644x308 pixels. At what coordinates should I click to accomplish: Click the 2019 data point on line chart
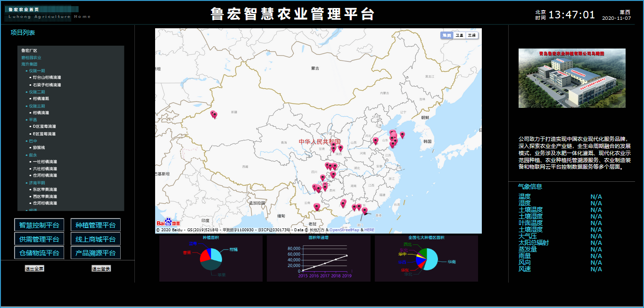pos(347,256)
